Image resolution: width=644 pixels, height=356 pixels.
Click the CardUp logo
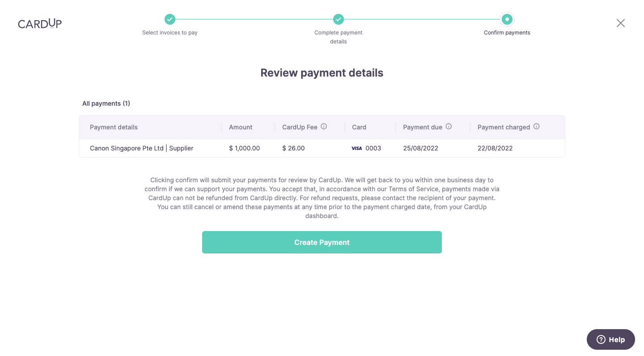pos(40,23)
